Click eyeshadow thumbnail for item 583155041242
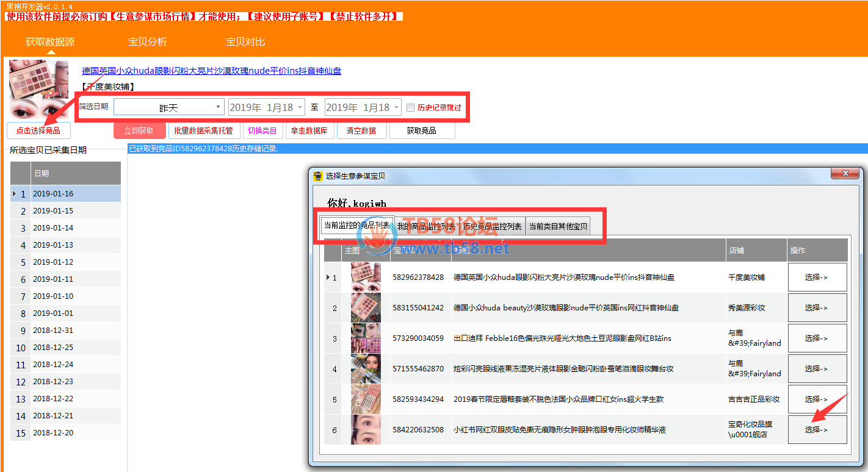The width and height of the screenshot is (868, 472). (366, 308)
